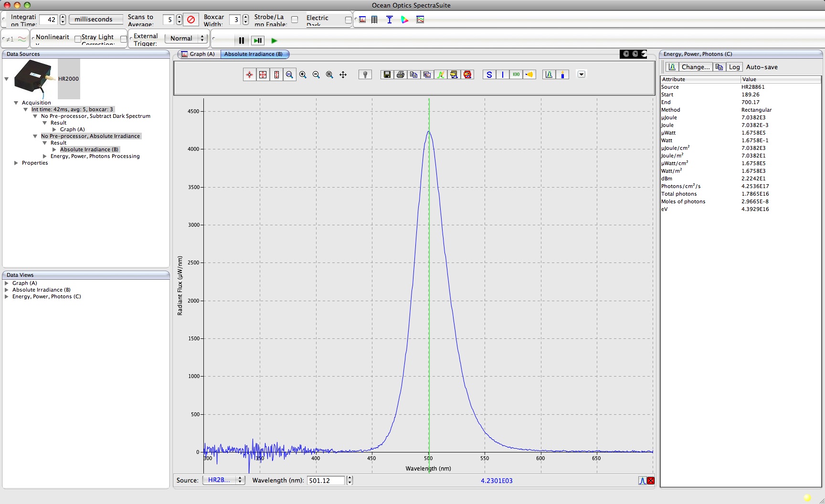Collapse the Acquisition tree node
The height and width of the screenshot is (504, 825).
tap(16, 103)
